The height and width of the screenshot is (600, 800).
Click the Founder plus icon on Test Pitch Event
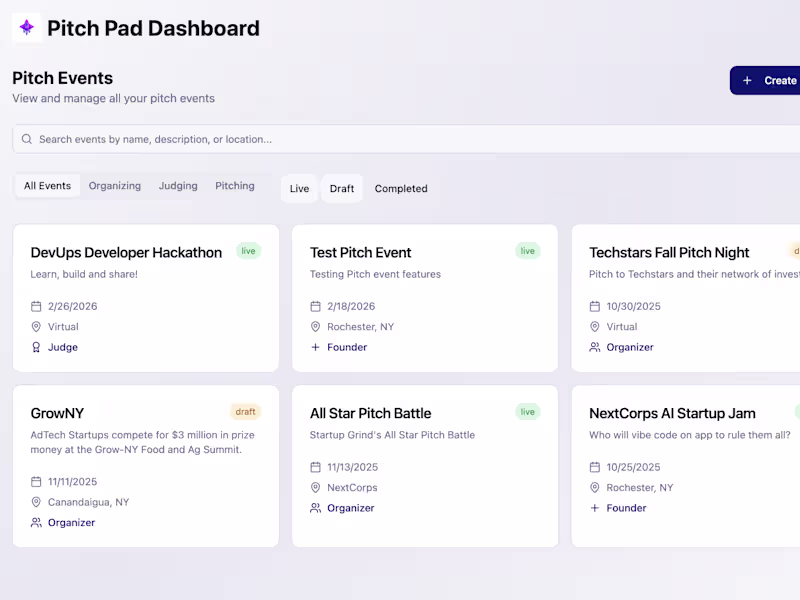pos(315,347)
